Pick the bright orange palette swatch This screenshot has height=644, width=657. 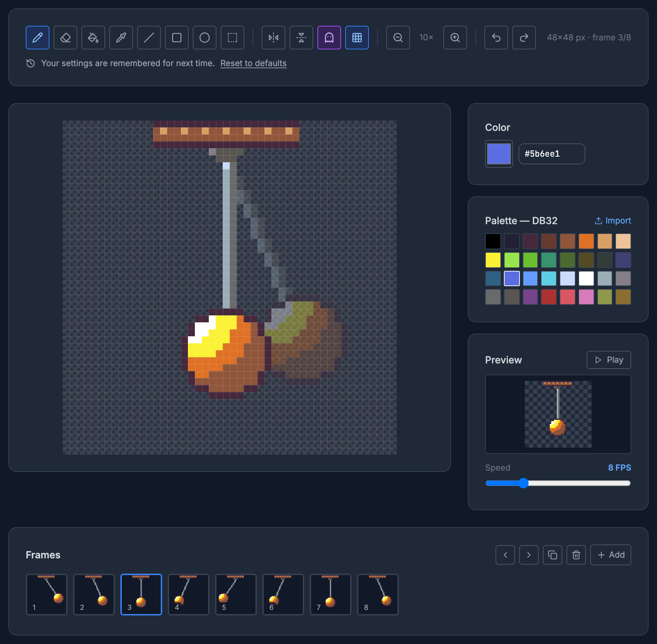point(586,241)
